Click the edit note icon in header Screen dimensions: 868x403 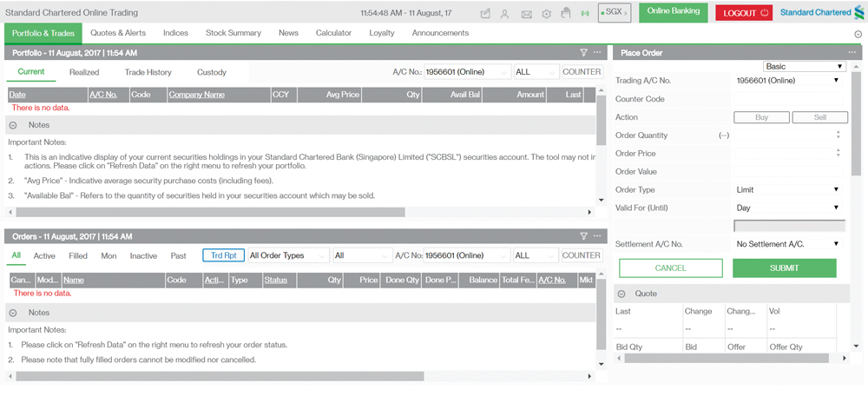485,14
